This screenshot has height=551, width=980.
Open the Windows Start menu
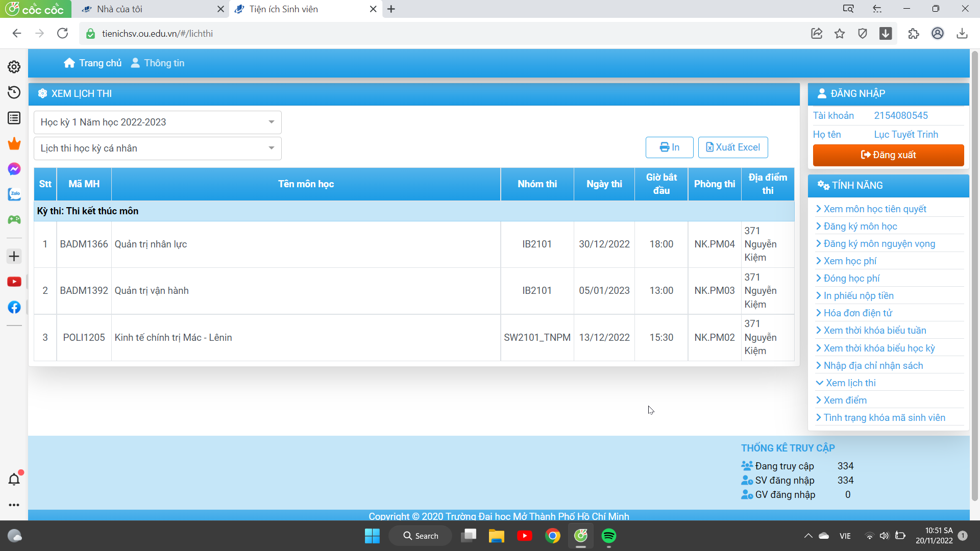point(372,536)
